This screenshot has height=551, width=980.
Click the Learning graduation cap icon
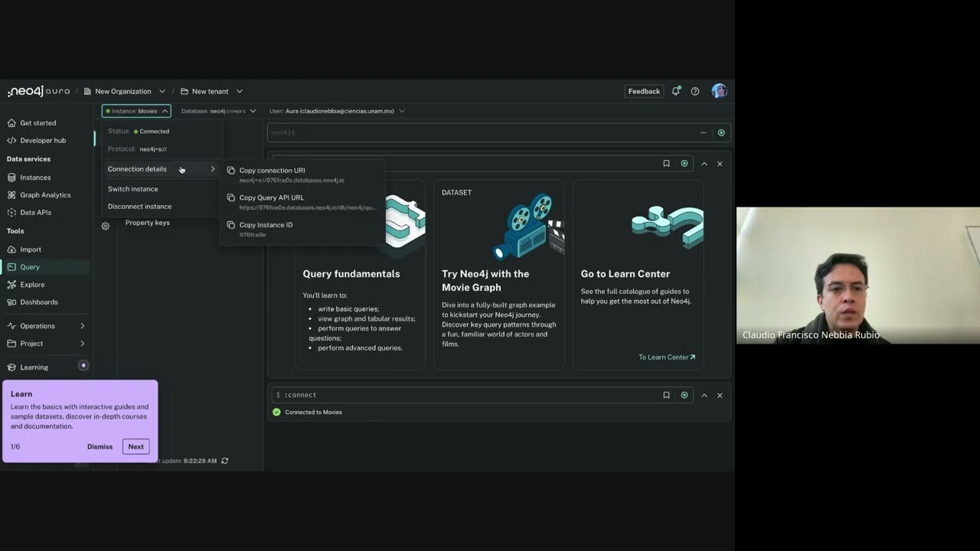point(11,367)
